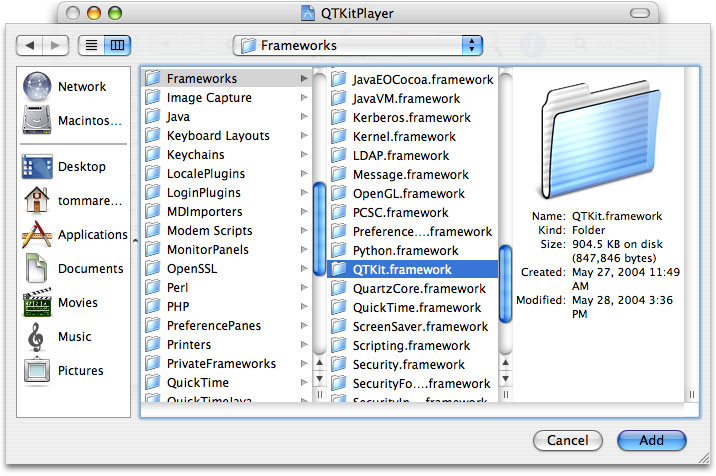Switch to list view
Image resolution: width=716 pixels, height=476 pixels.
coord(91,45)
